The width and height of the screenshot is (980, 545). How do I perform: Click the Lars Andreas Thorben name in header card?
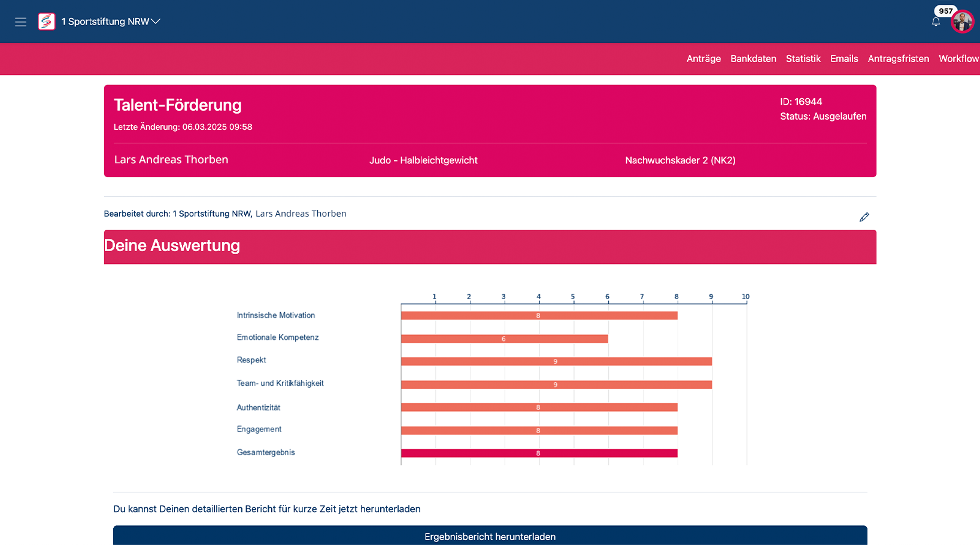pos(171,160)
